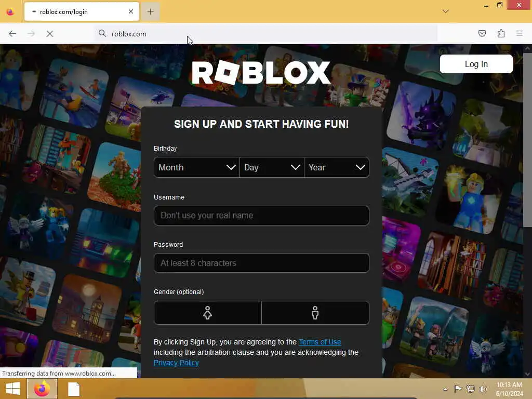Open the volume speaker tray icon
This screenshot has width=532, height=399.
pos(483,389)
